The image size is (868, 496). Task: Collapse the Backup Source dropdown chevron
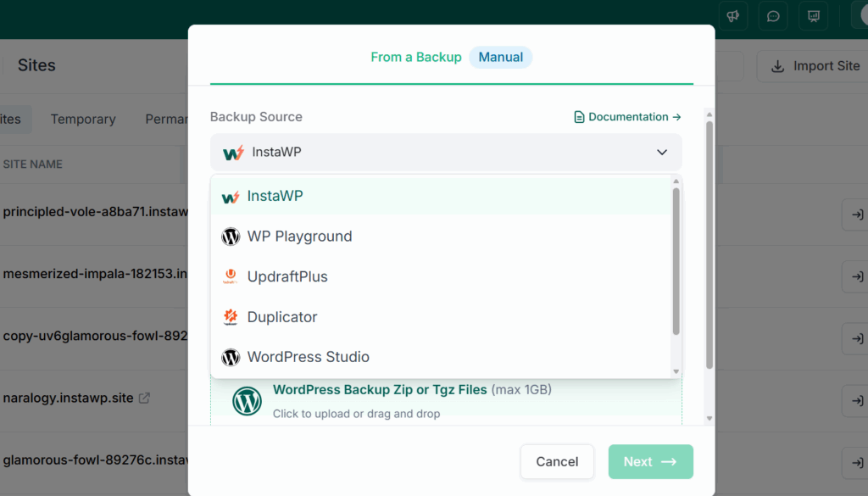click(x=661, y=153)
